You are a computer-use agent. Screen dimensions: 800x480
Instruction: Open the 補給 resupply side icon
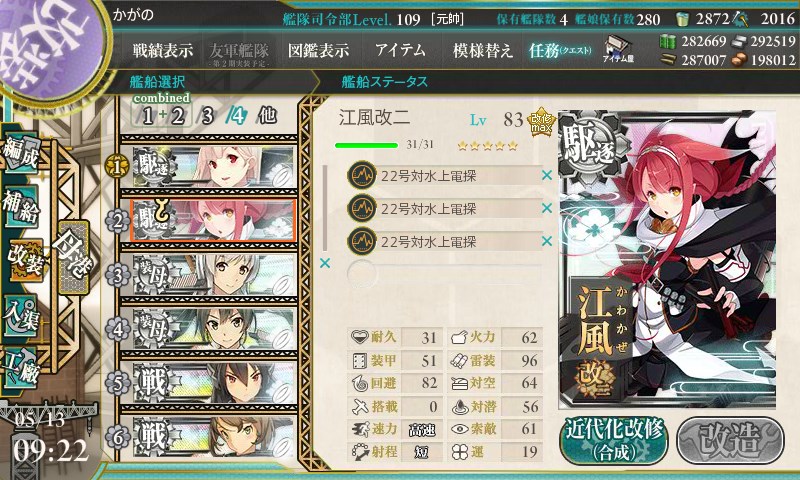tap(21, 206)
